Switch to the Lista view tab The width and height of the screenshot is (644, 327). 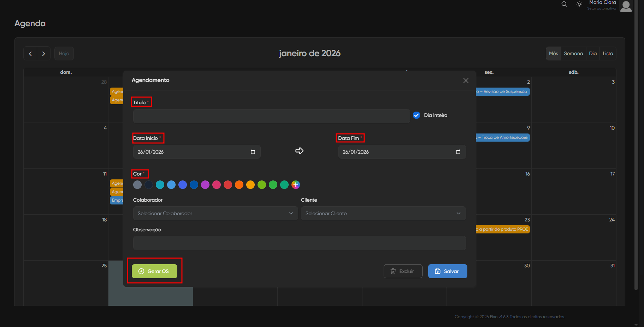(x=608, y=54)
